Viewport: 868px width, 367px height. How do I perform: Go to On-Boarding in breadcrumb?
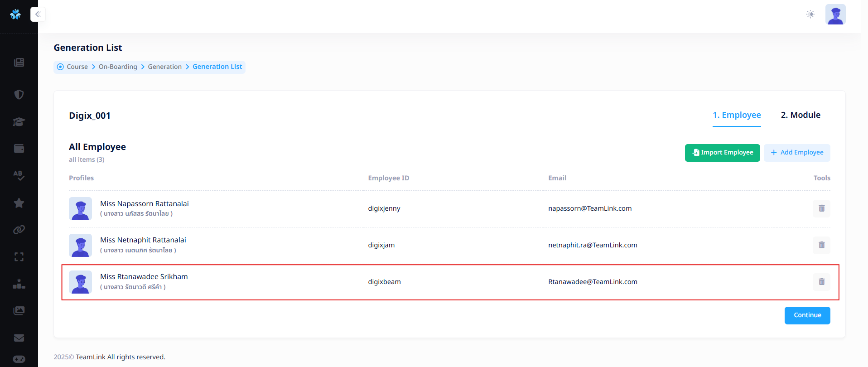118,67
